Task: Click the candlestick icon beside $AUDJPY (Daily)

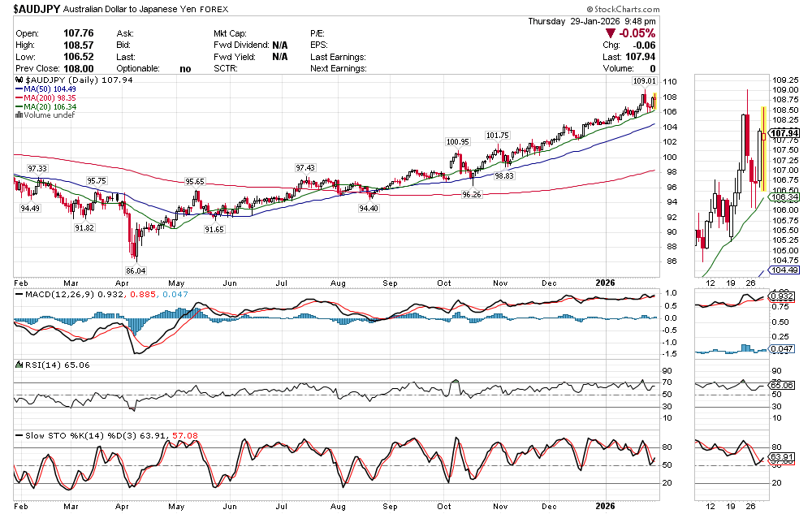Action: [19, 81]
